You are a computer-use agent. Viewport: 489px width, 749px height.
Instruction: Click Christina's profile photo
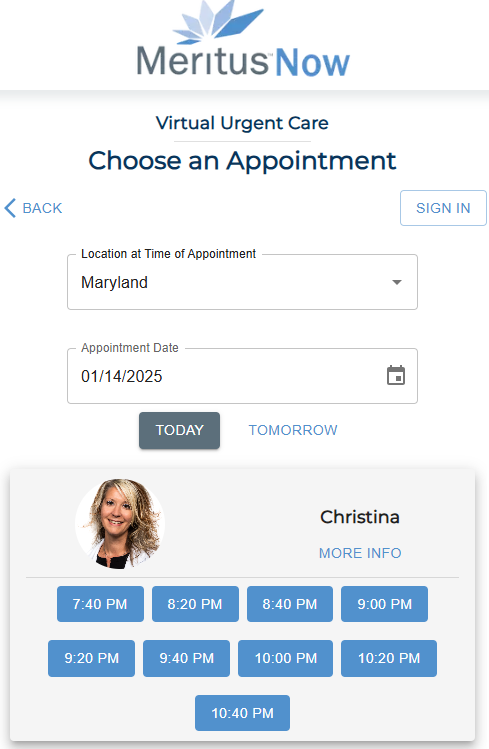[x=120, y=524]
